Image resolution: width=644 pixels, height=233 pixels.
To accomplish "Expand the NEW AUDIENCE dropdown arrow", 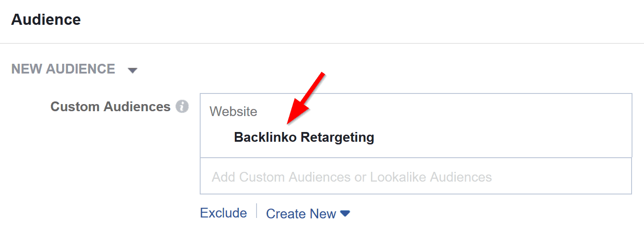I will point(132,70).
